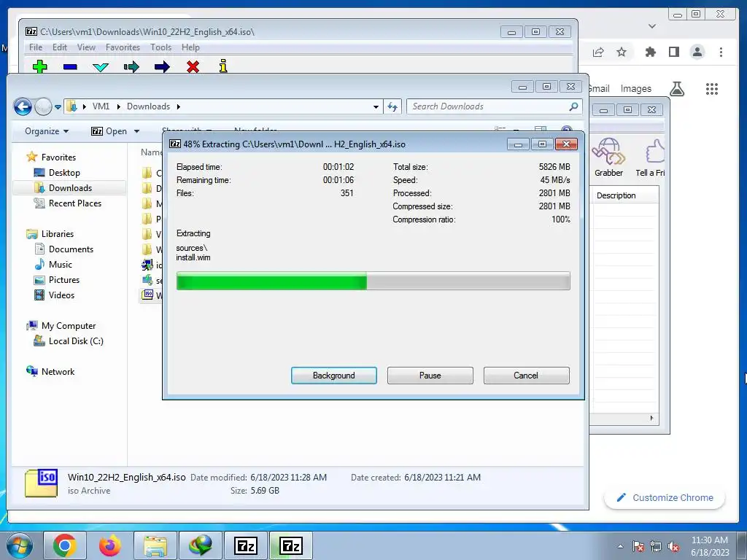Select Local Disk (C:)
Image resolution: width=747 pixels, height=560 pixels.
[76, 341]
